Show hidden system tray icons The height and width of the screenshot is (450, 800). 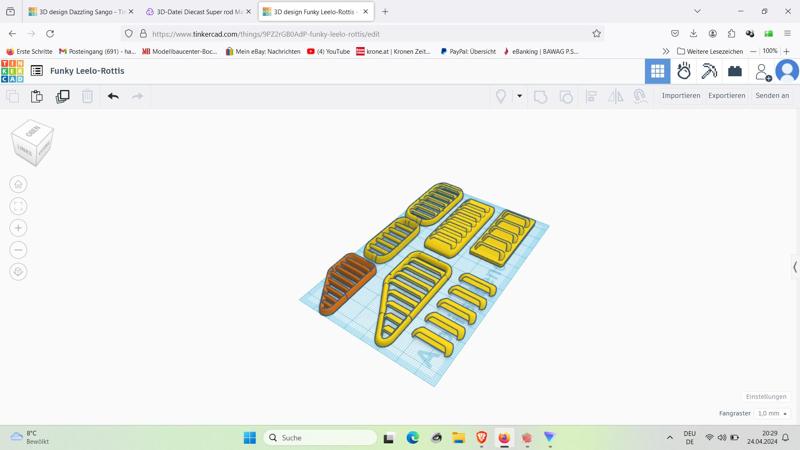669,438
